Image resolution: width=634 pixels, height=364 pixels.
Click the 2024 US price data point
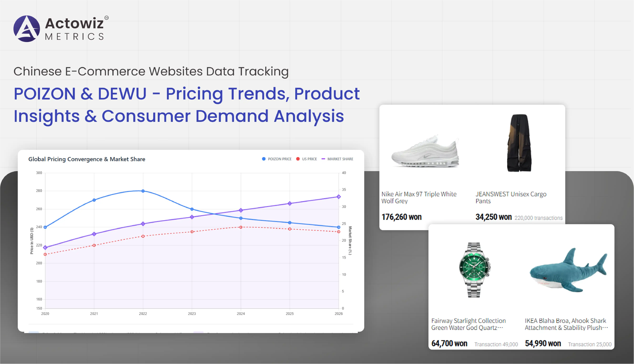tap(241, 227)
